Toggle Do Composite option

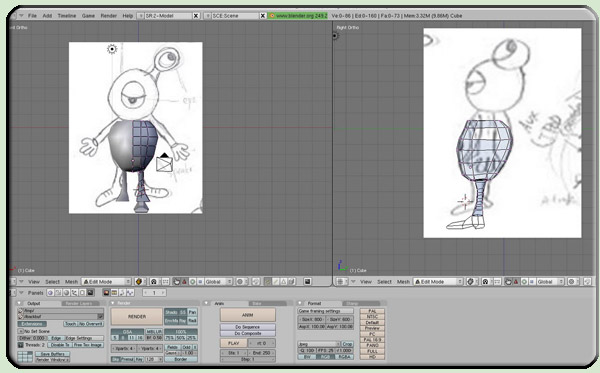click(248, 333)
